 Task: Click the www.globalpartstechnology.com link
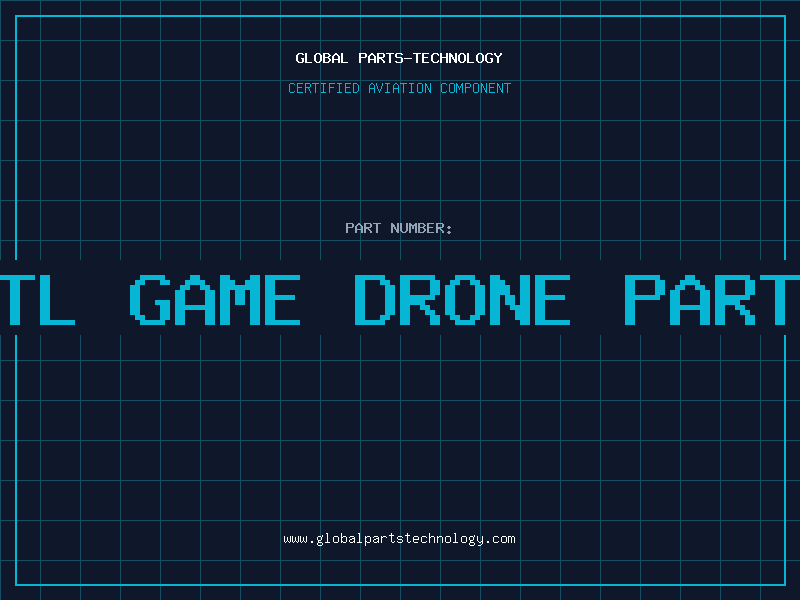pyautogui.click(x=399, y=539)
